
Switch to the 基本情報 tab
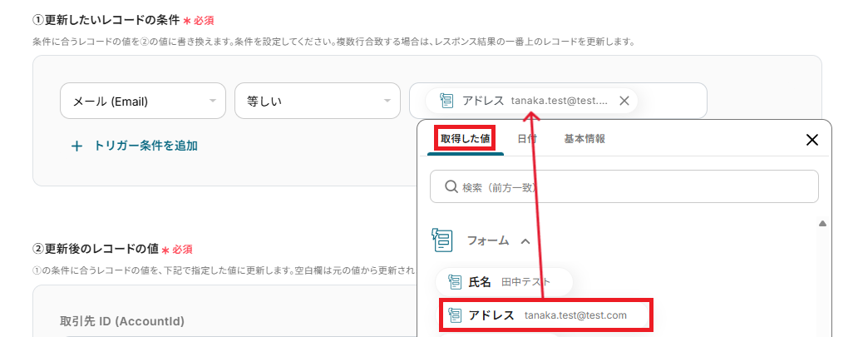584,139
